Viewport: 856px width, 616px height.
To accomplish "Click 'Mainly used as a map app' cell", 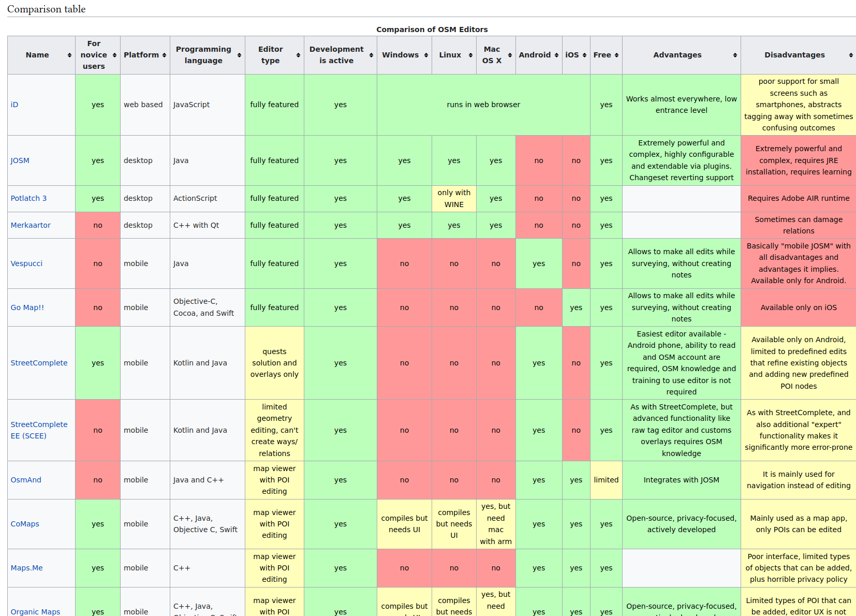I will pos(799,524).
